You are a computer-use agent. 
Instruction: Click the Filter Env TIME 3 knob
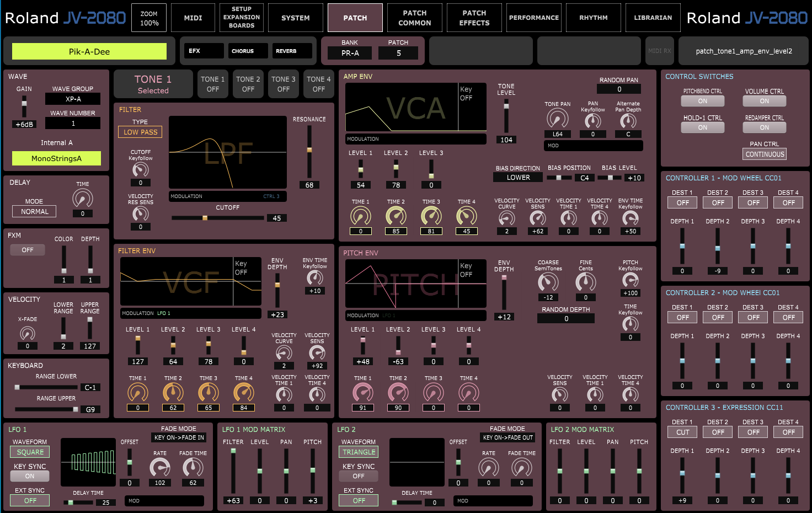click(209, 393)
